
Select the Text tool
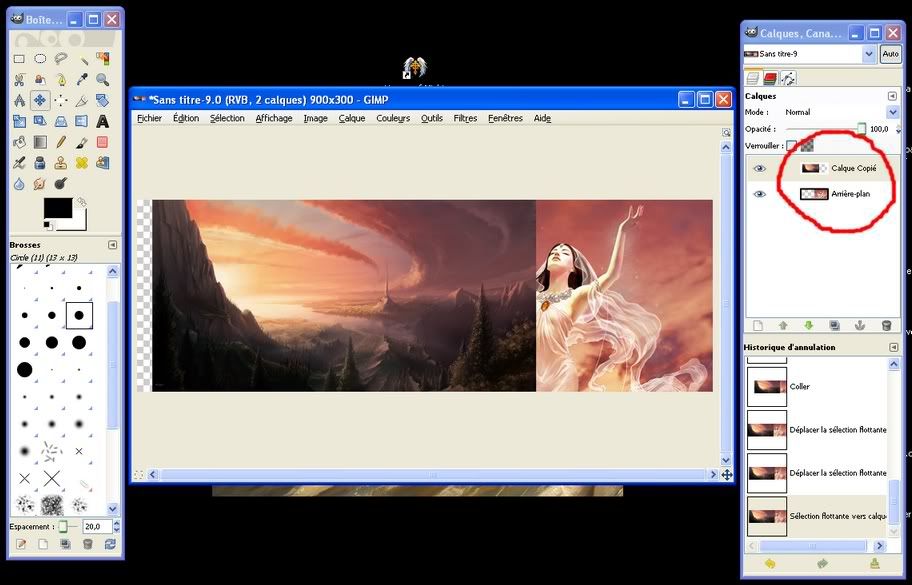pos(103,122)
